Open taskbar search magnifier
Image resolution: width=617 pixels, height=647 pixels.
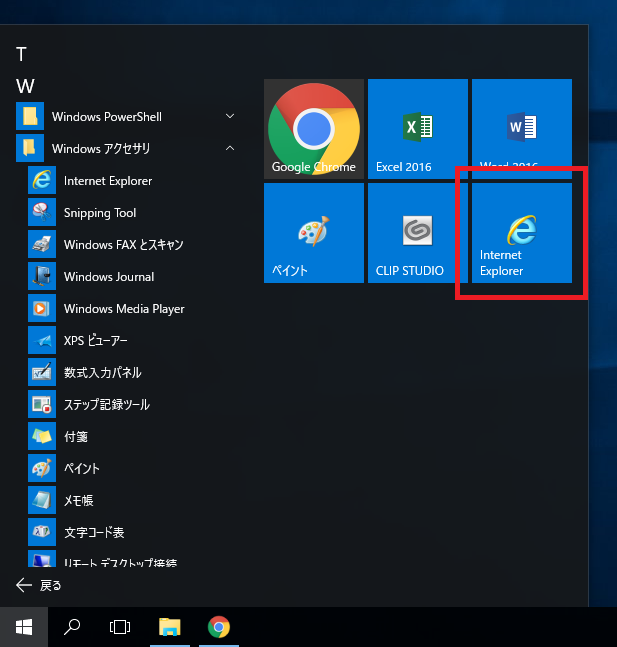pos(72,627)
